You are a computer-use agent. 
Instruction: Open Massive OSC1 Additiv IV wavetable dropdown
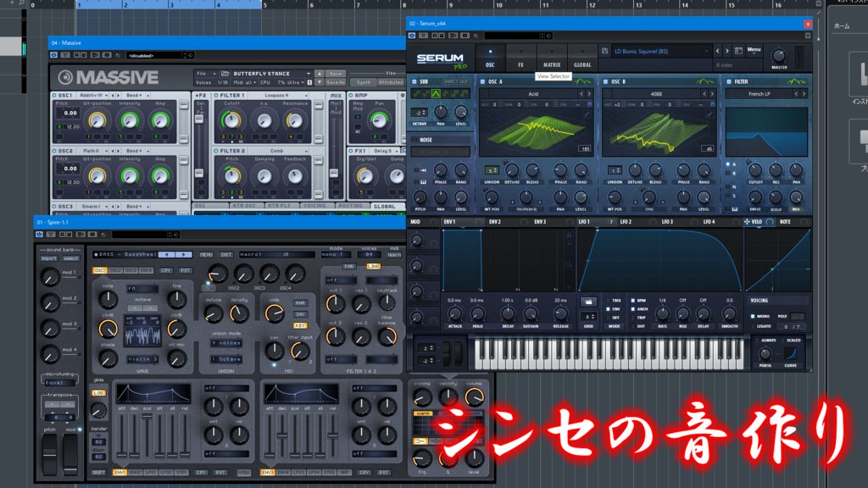click(x=92, y=95)
